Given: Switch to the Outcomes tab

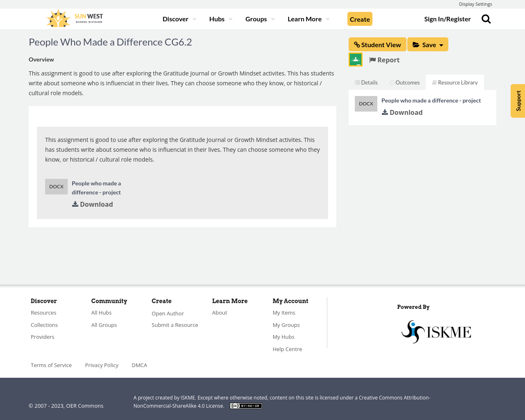Looking at the screenshot, I should tap(405, 82).
